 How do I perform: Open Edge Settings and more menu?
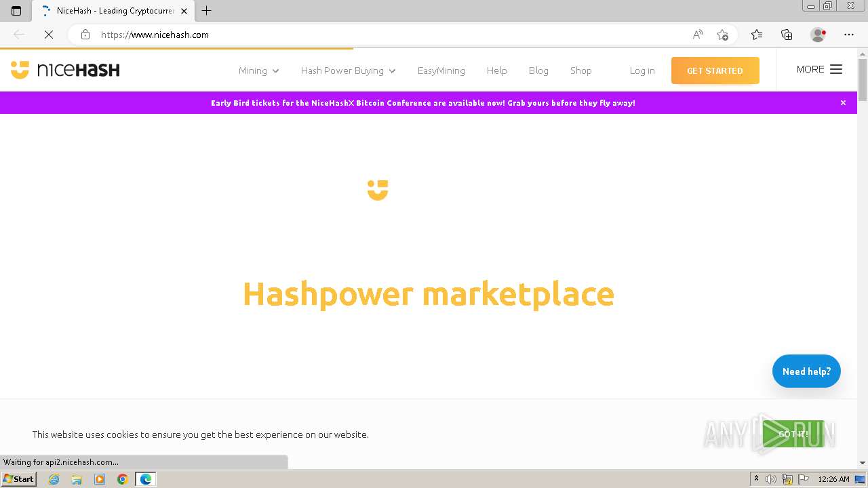click(849, 35)
